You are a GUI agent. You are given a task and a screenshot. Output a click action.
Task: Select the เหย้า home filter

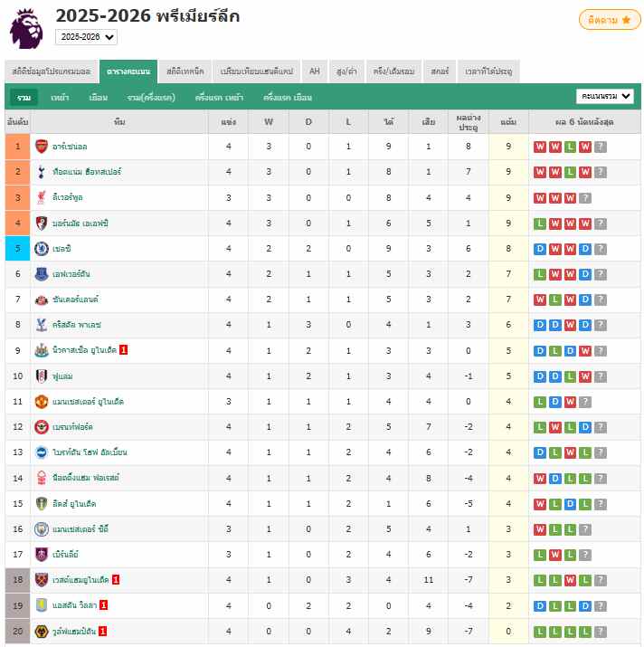[60, 98]
